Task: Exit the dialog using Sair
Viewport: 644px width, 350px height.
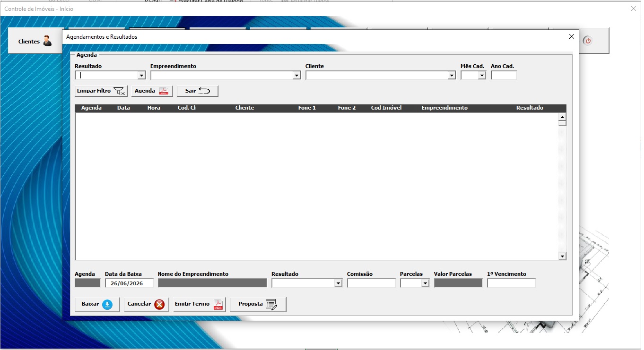Action: (198, 91)
